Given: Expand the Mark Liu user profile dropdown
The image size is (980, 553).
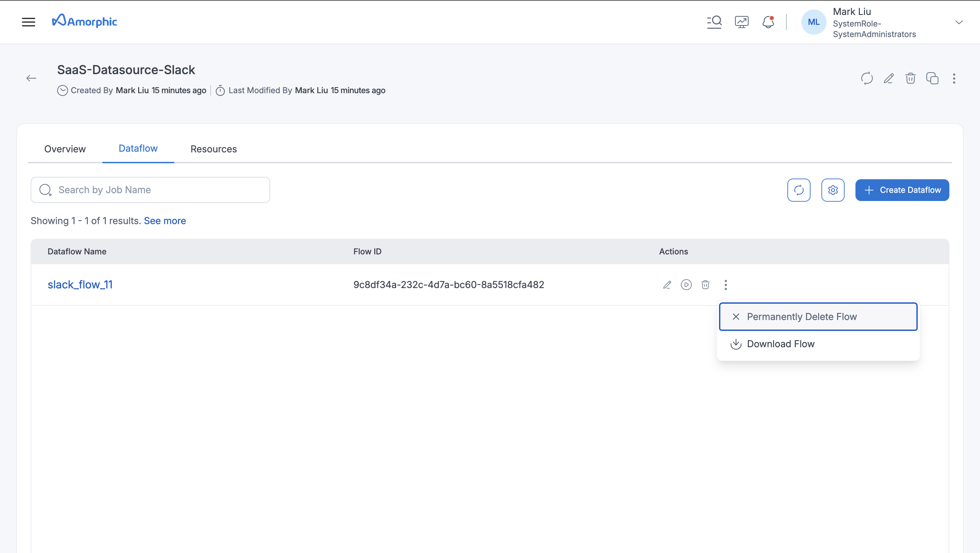Looking at the screenshot, I should [959, 22].
